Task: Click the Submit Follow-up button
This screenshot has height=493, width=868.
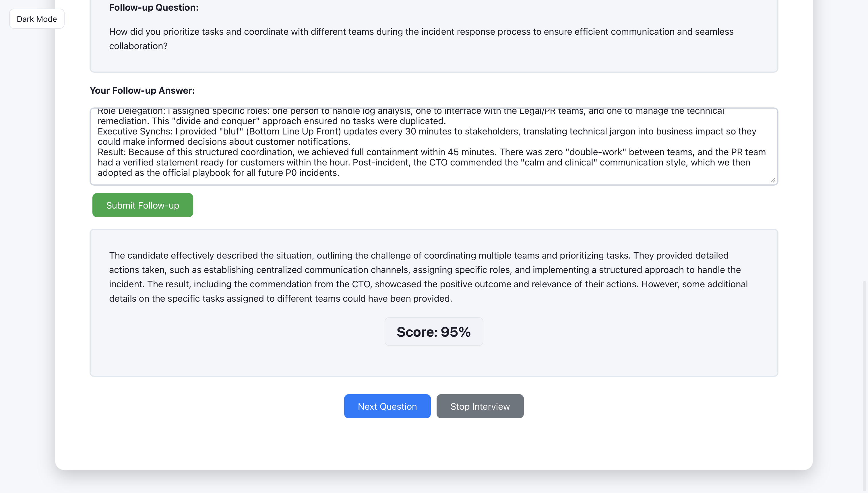Action: pos(142,205)
